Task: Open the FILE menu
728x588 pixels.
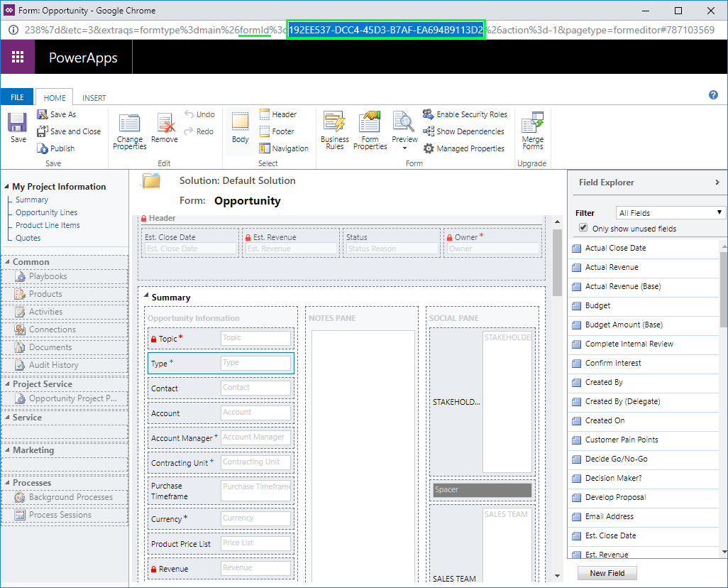Action: 17,97
